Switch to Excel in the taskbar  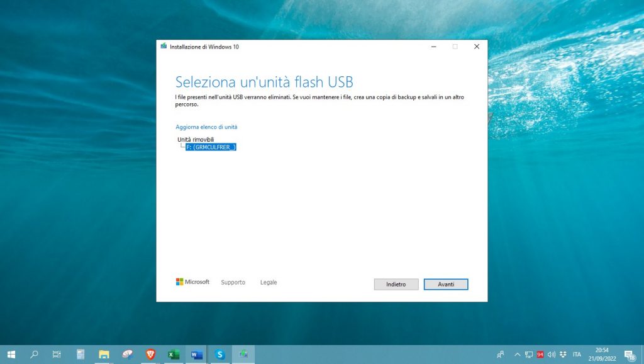[174, 355]
